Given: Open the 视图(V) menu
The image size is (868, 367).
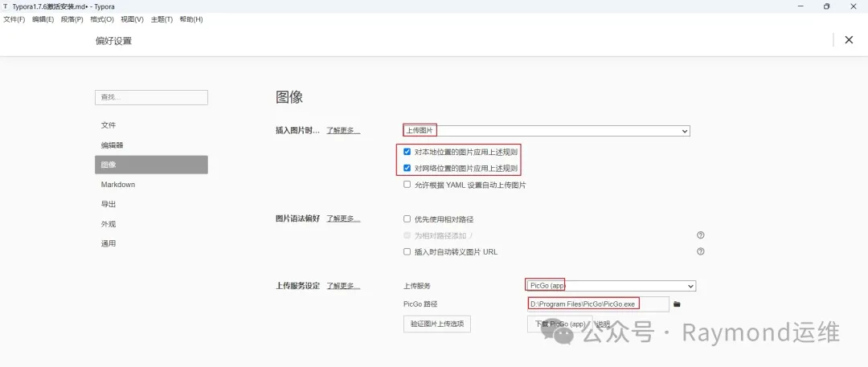Looking at the screenshot, I should tap(132, 19).
